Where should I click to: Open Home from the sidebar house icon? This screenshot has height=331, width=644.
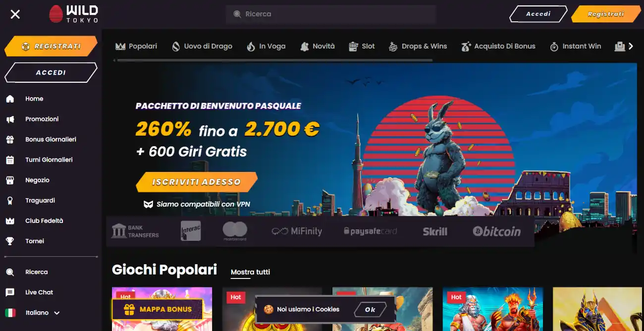(x=10, y=99)
